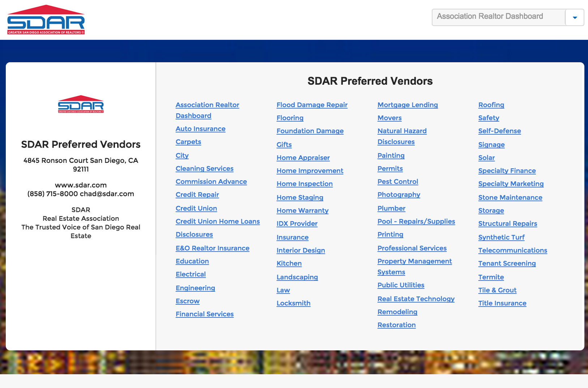Click the small SDAR logo in sidebar card
Image resolution: width=588 pixels, height=388 pixels.
(x=81, y=104)
